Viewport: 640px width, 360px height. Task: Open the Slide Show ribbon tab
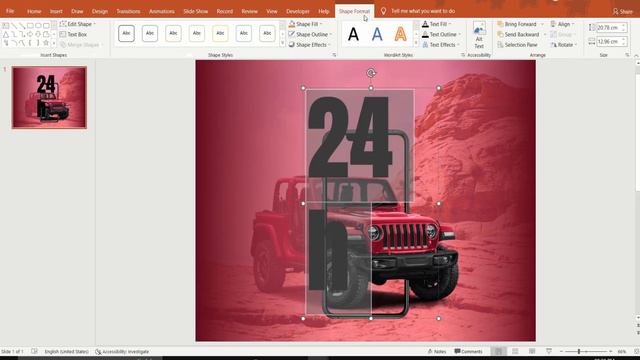click(x=196, y=11)
